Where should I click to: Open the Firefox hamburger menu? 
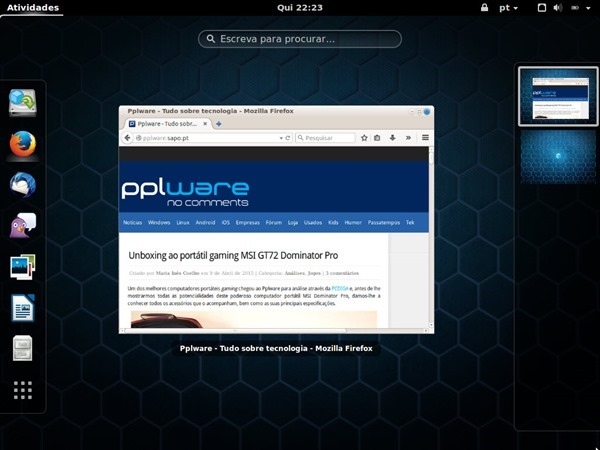pyautogui.click(x=425, y=138)
